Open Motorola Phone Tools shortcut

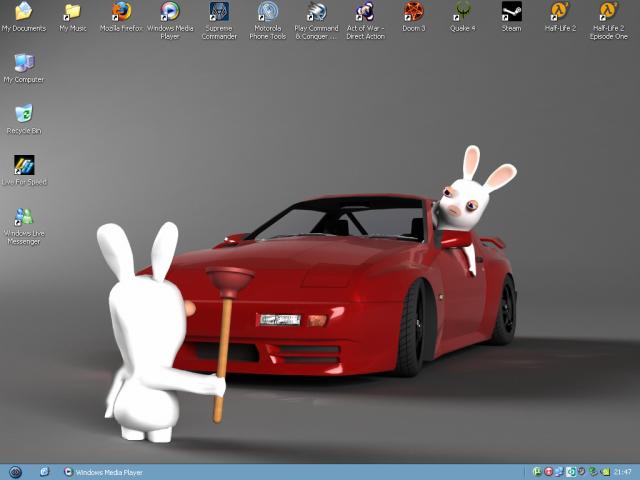(268, 20)
